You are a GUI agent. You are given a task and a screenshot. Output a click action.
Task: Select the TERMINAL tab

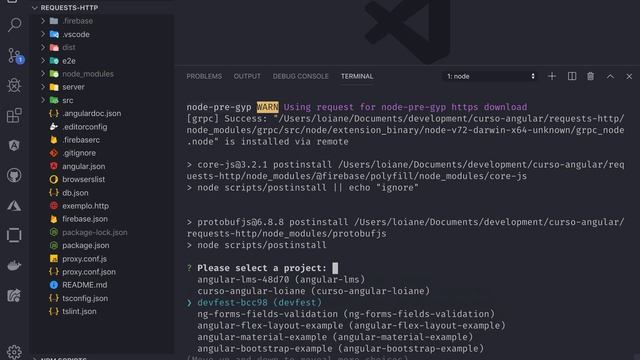click(x=357, y=76)
